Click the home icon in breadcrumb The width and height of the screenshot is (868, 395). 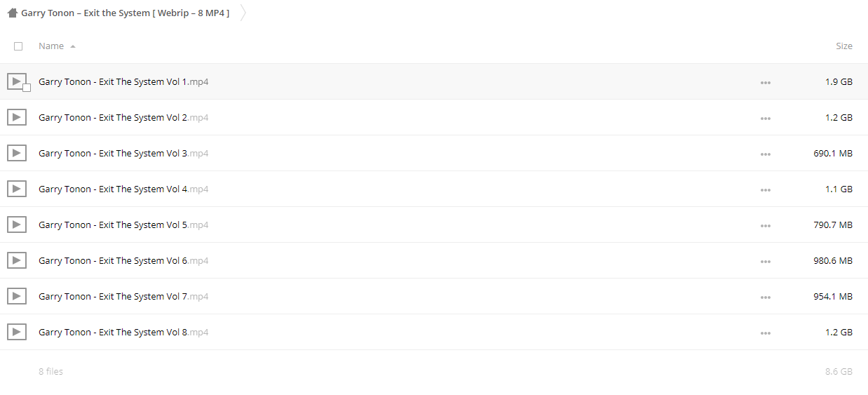click(13, 13)
